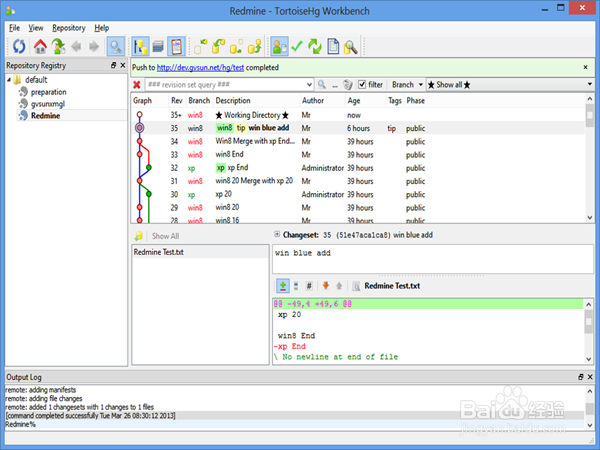This screenshot has width=600, height=450.
Task: Sort by the Author column header
Action: click(x=313, y=101)
